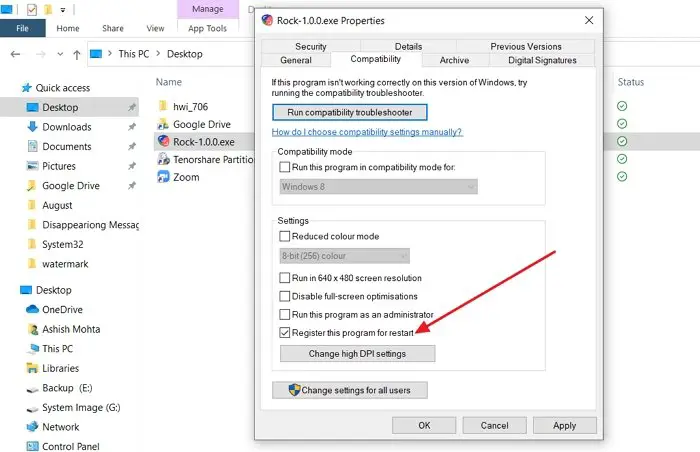Open the View ribbon tab
The image size is (700, 452).
(x=155, y=28)
